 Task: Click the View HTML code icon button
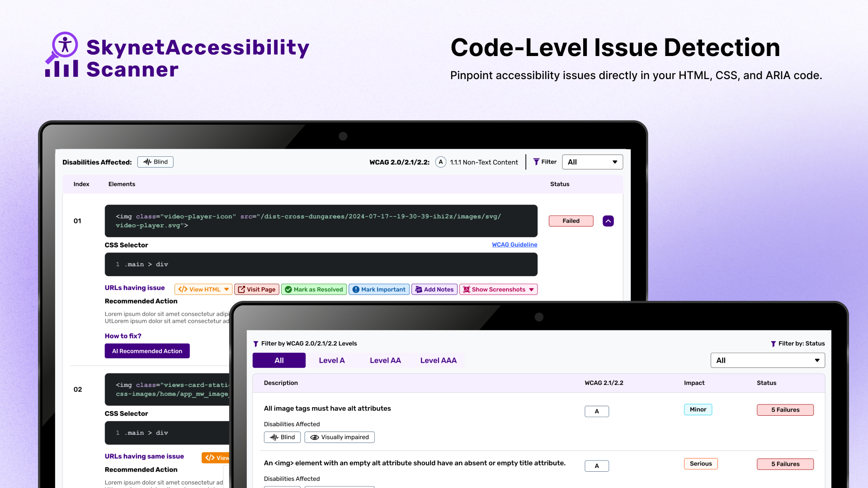point(183,289)
